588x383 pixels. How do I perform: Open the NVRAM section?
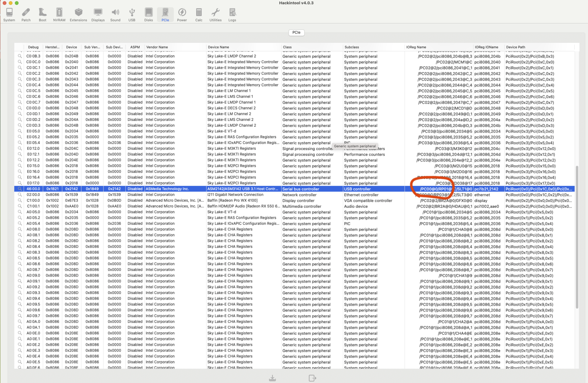coord(59,15)
